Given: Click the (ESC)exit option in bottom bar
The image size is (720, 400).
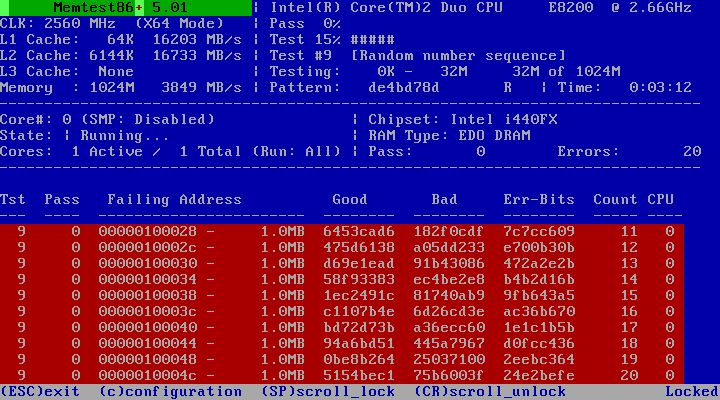Looking at the screenshot, I should tap(40, 392).
